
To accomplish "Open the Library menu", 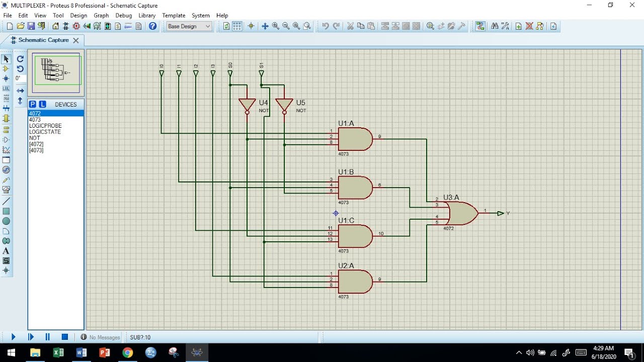I will point(147,16).
